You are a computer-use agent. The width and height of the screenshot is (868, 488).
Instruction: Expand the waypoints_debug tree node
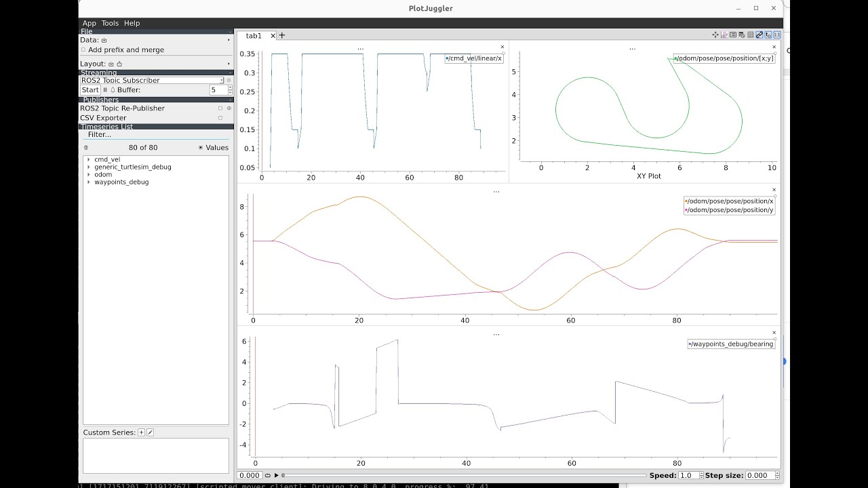pyautogui.click(x=88, y=182)
